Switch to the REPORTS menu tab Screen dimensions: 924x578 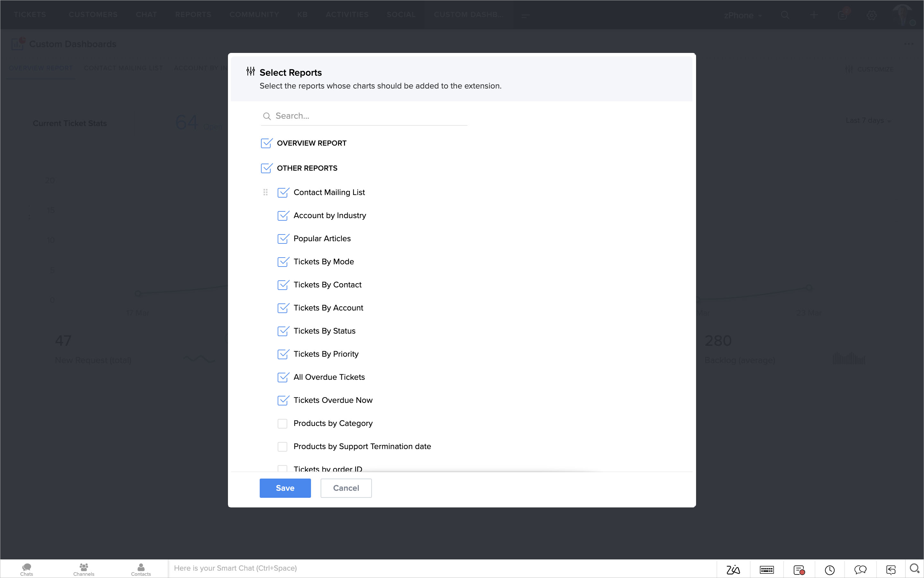pos(193,14)
